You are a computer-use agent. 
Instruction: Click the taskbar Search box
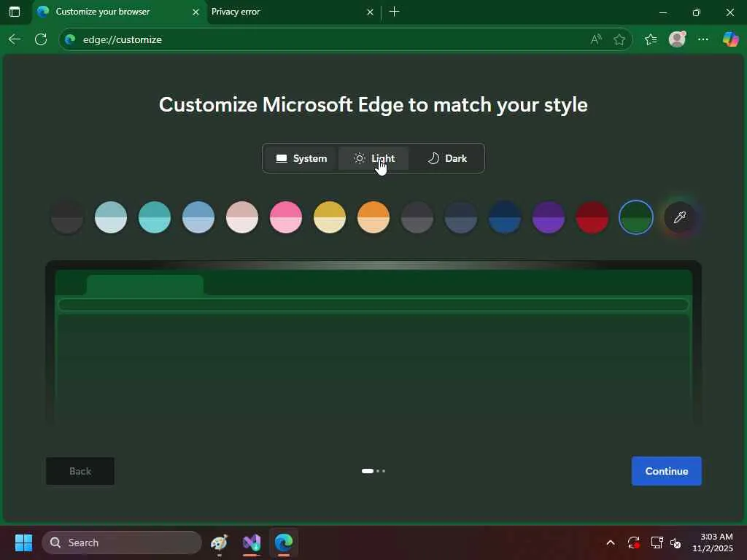coord(122,542)
